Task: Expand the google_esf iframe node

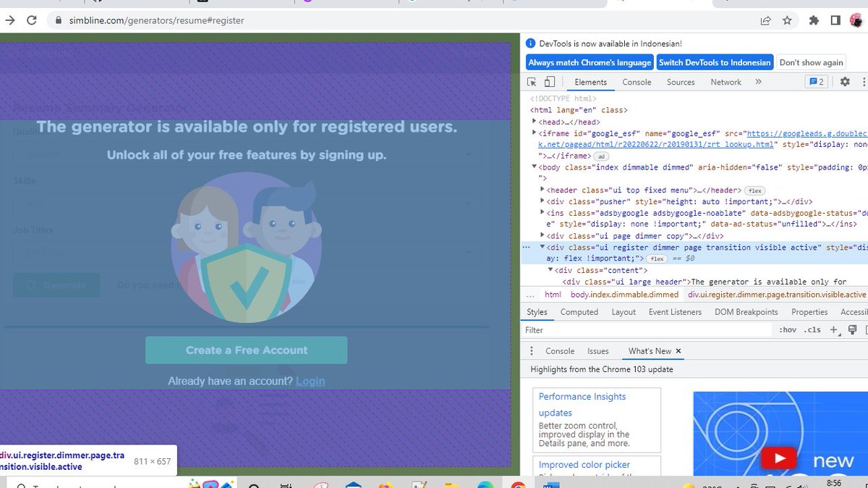Action: click(x=535, y=133)
